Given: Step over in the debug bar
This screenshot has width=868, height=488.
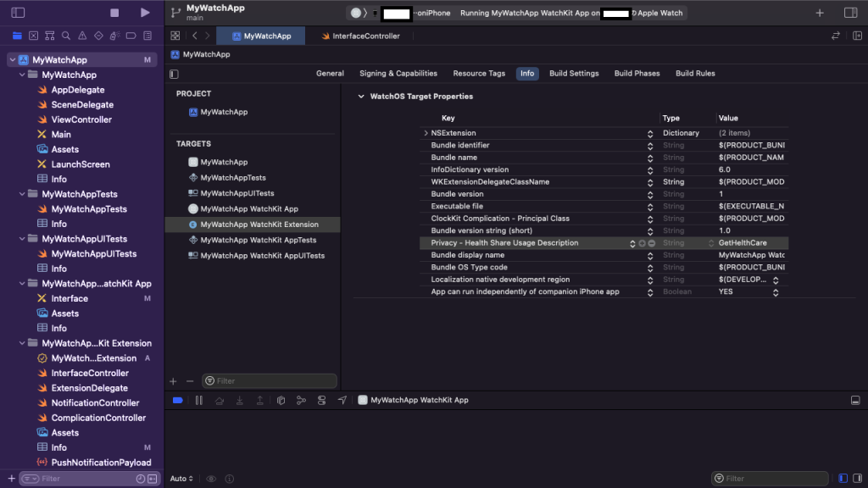Looking at the screenshot, I should coord(220,400).
